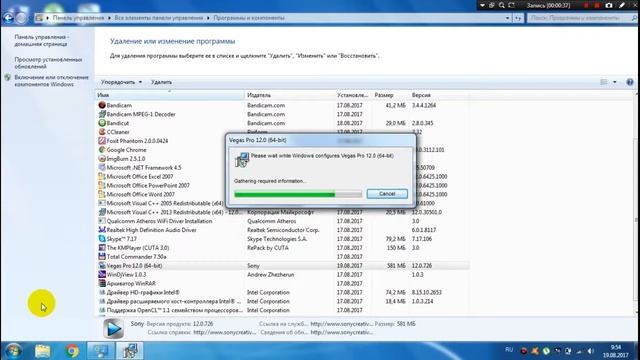640x360 pixels.
Task: Click the Foxit Phantom icon
Action: 102,141
